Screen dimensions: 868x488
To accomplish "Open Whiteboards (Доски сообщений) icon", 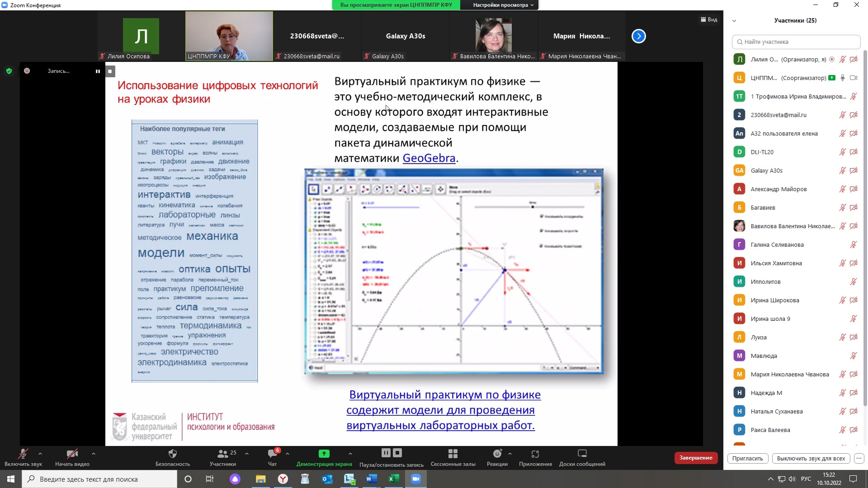I will coord(582,454).
